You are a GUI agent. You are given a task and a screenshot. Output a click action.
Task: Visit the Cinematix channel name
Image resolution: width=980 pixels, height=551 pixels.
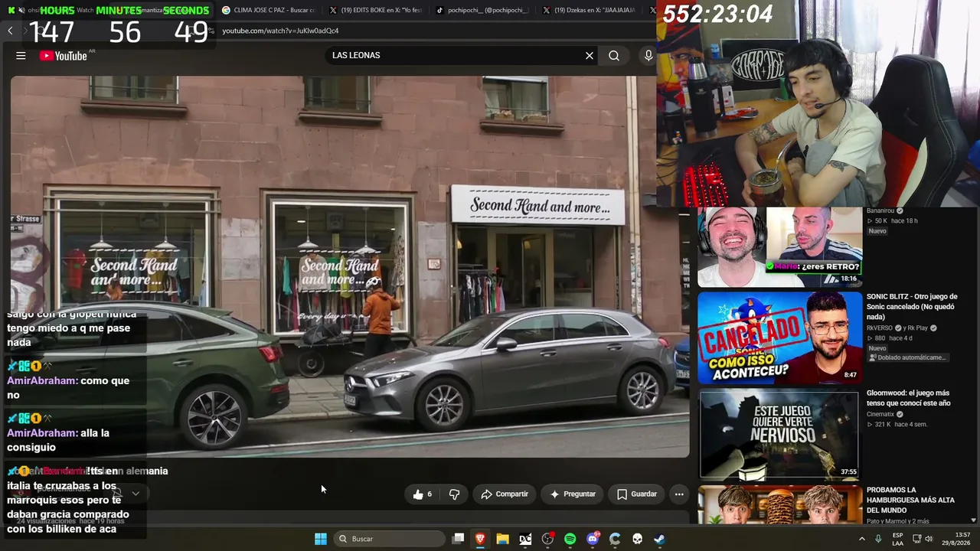pyautogui.click(x=880, y=415)
